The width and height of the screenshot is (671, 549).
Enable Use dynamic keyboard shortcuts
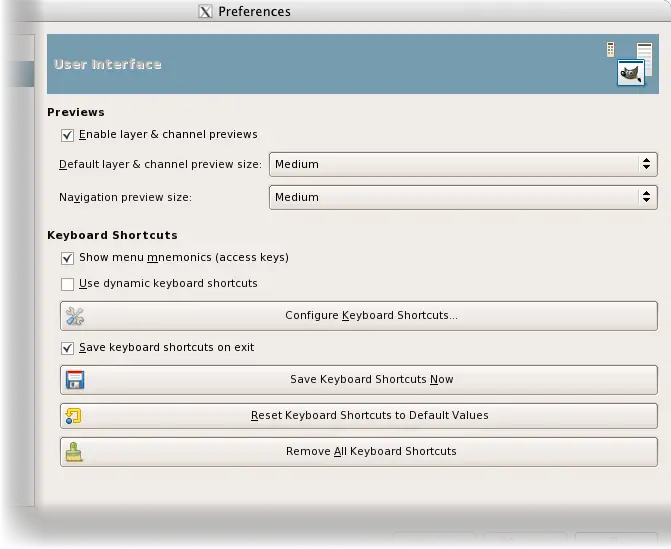(68, 284)
